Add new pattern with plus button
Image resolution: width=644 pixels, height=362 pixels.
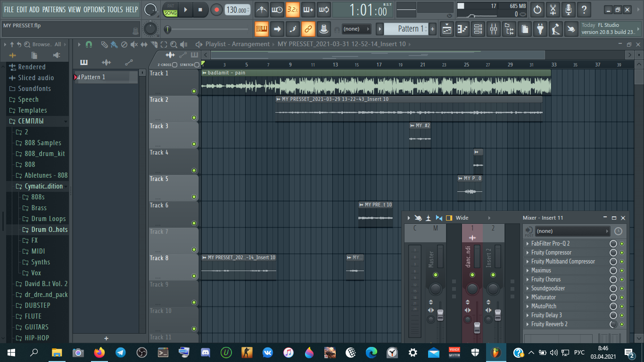coord(432,29)
